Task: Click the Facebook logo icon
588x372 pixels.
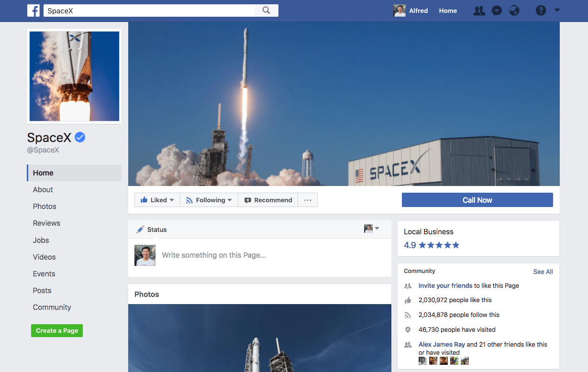Action: (x=33, y=11)
